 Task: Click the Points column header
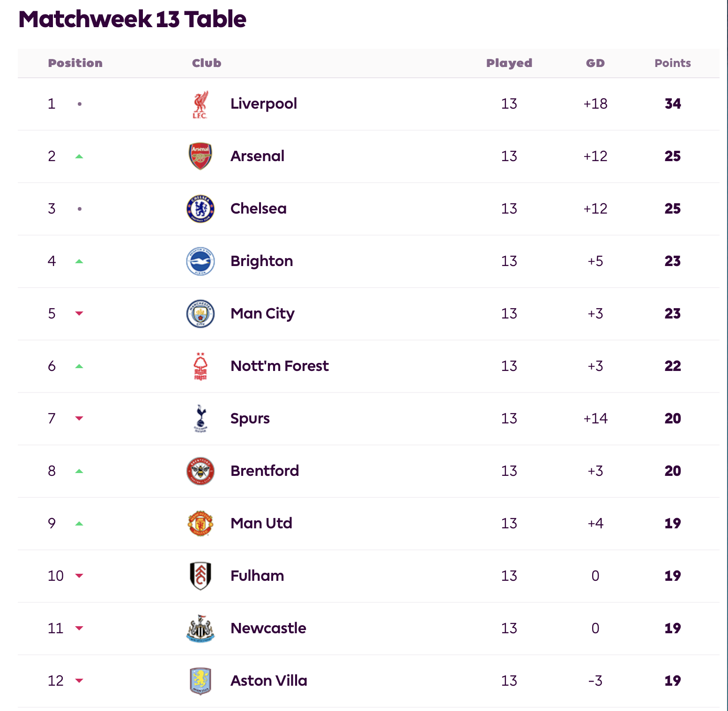click(x=673, y=63)
